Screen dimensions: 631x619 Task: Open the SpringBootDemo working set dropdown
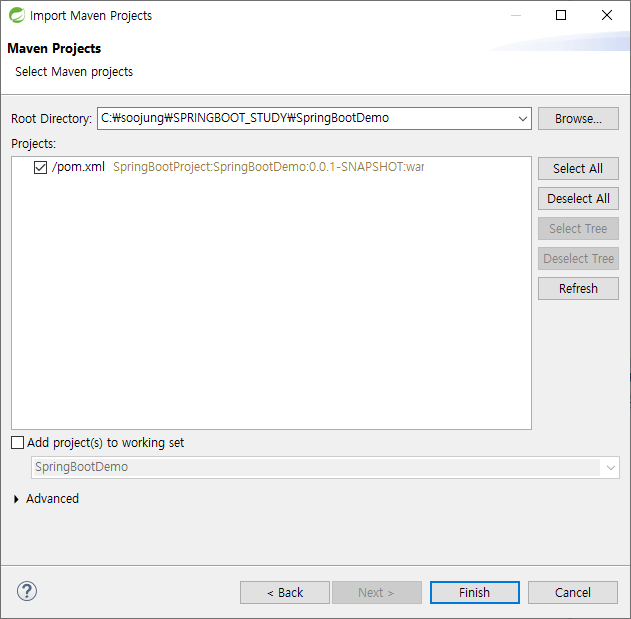pos(610,468)
